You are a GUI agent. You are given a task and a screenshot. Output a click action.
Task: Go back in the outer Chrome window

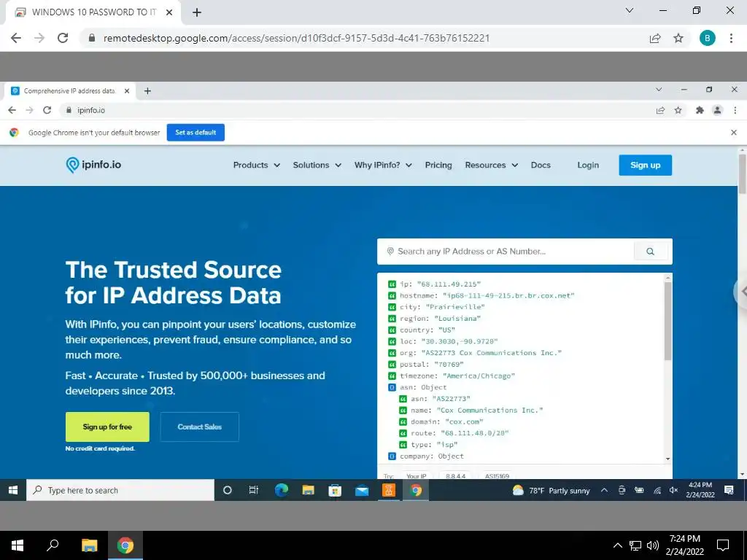pyautogui.click(x=16, y=38)
